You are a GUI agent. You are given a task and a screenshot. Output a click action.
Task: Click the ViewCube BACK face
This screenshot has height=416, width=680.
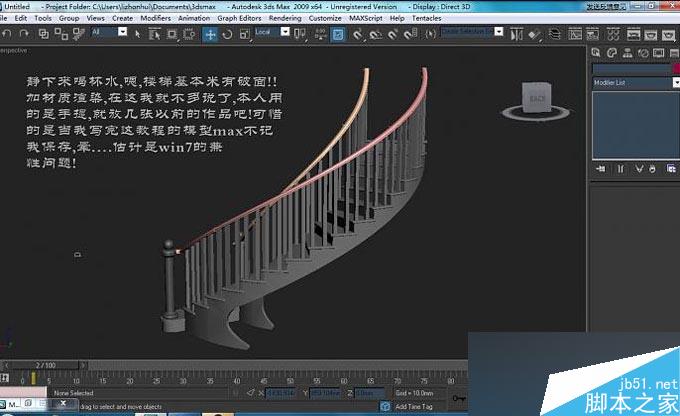(x=536, y=98)
